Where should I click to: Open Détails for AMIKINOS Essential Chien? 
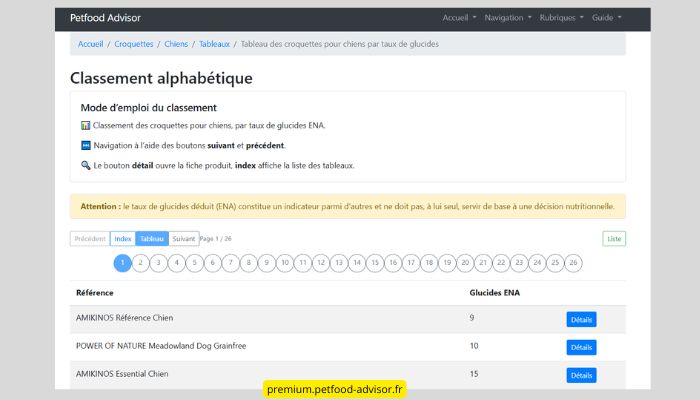[x=581, y=375]
